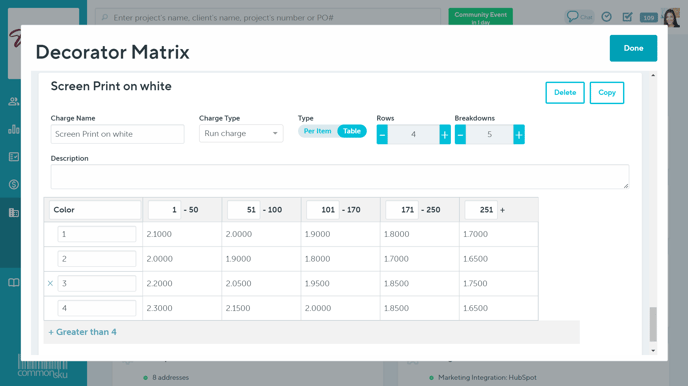Open the clock reminders icon

tap(606, 17)
